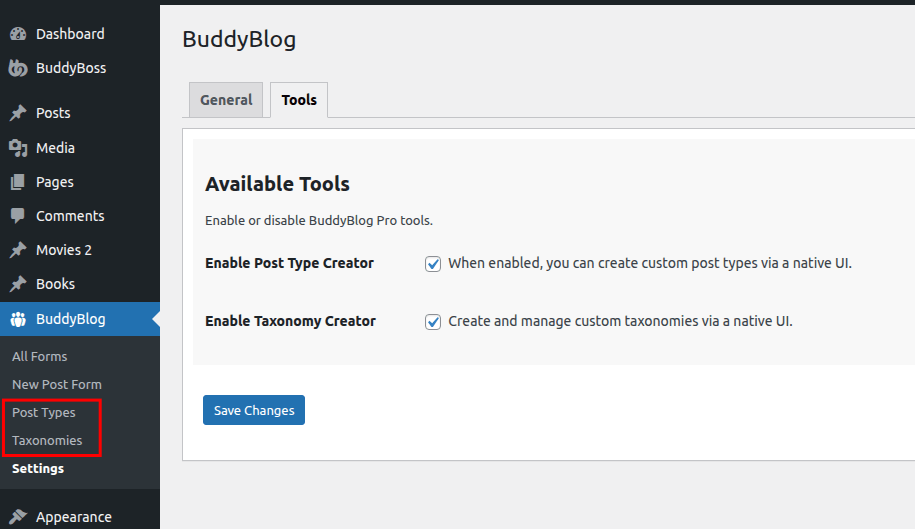Click the Save Changes button

(x=254, y=410)
